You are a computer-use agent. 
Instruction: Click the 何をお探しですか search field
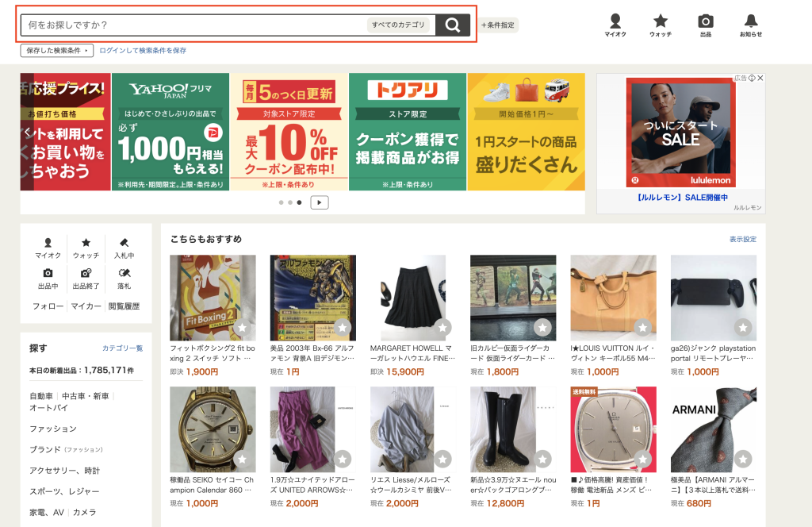pos(194,25)
